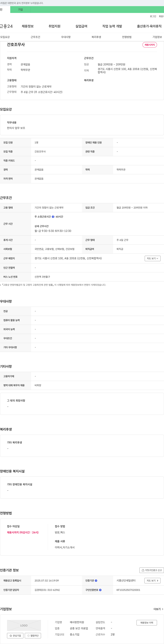The image size is (164, 644).
Task: Select submission documents 이력서,자기소개서
Action: (x=65, y=548)
